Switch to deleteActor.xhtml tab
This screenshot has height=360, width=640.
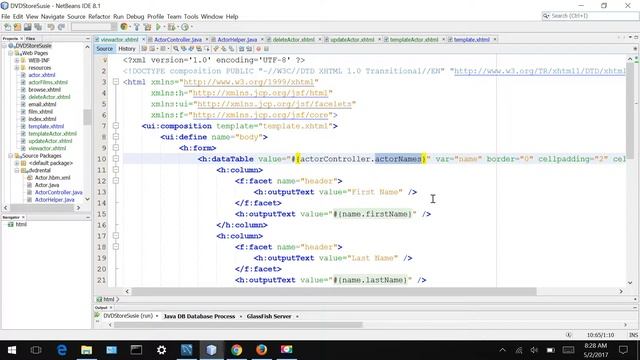tap(293, 40)
